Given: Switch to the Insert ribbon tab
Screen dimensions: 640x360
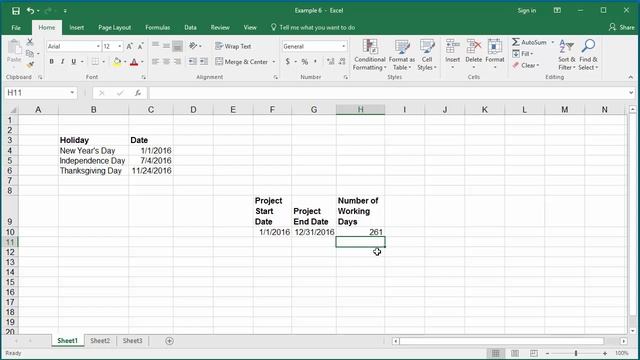Looking at the screenshot, I should click(76, 28).
